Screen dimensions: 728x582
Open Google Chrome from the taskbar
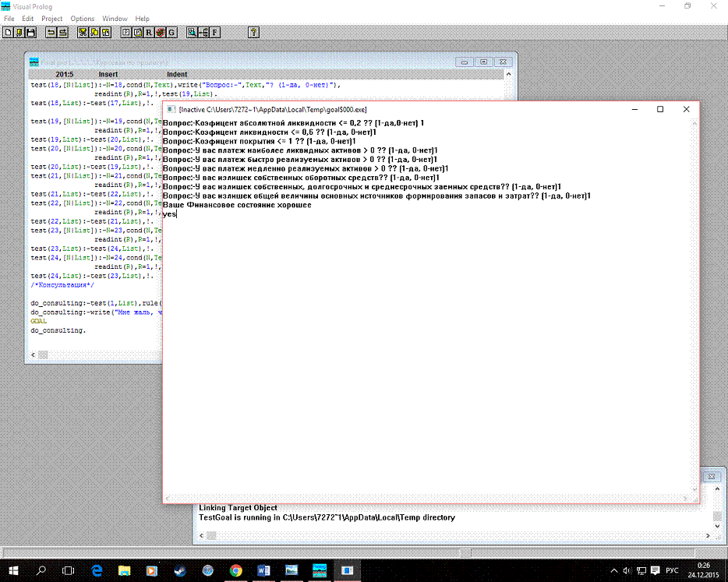point(235,570)
